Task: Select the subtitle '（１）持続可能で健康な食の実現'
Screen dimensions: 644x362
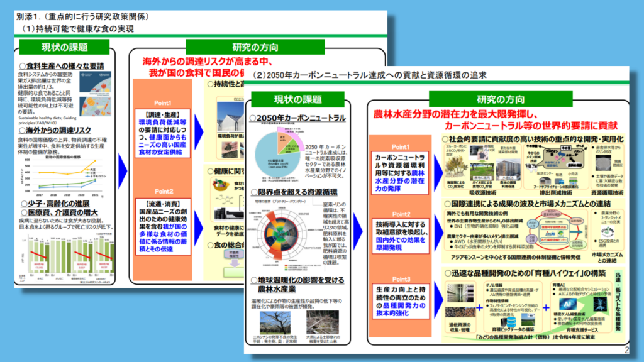Action: pyautogui.click(x=78, y=29)
